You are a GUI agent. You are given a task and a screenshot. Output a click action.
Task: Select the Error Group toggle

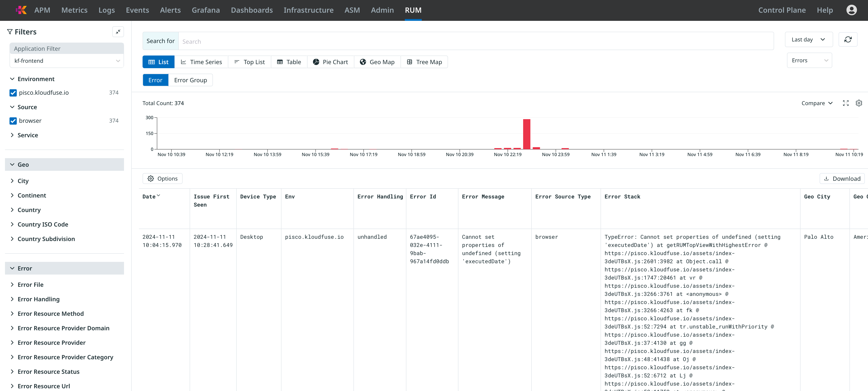coord(190,80)
